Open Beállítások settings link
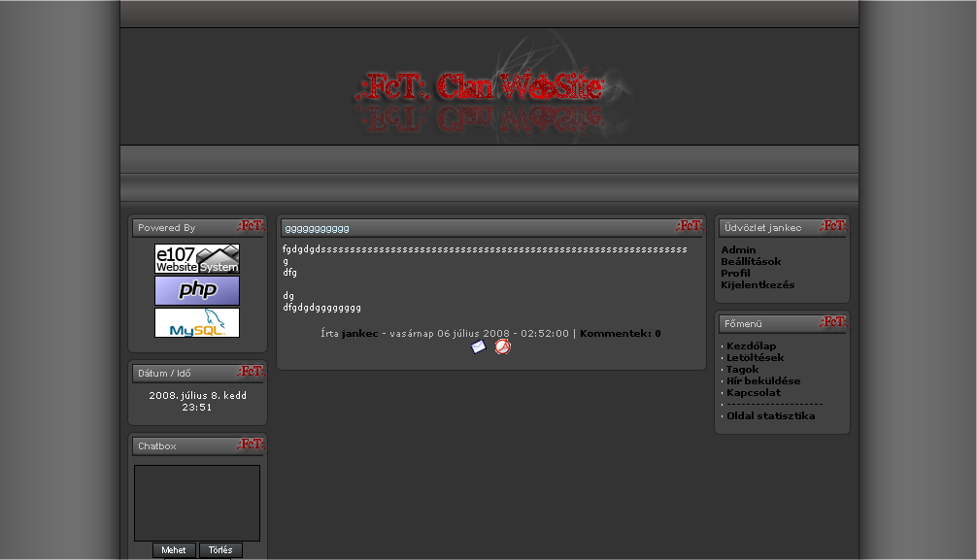This screenshot has height=560, width=977. pyautogui.click(x=751, y=262)
